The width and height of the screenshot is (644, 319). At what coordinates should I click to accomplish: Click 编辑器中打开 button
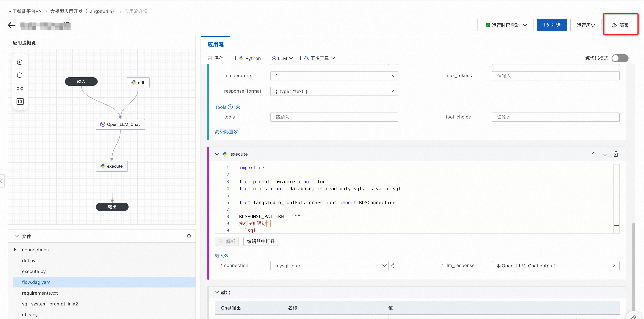261,241
